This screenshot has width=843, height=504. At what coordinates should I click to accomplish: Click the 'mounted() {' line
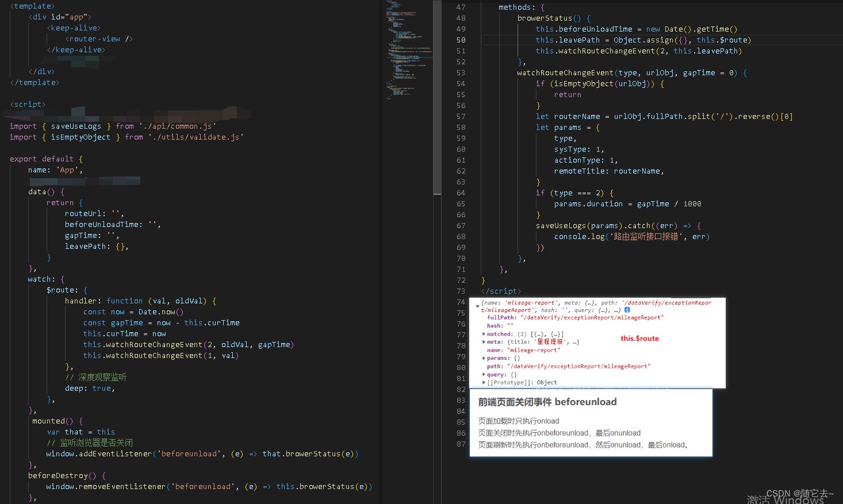(58, 421)
